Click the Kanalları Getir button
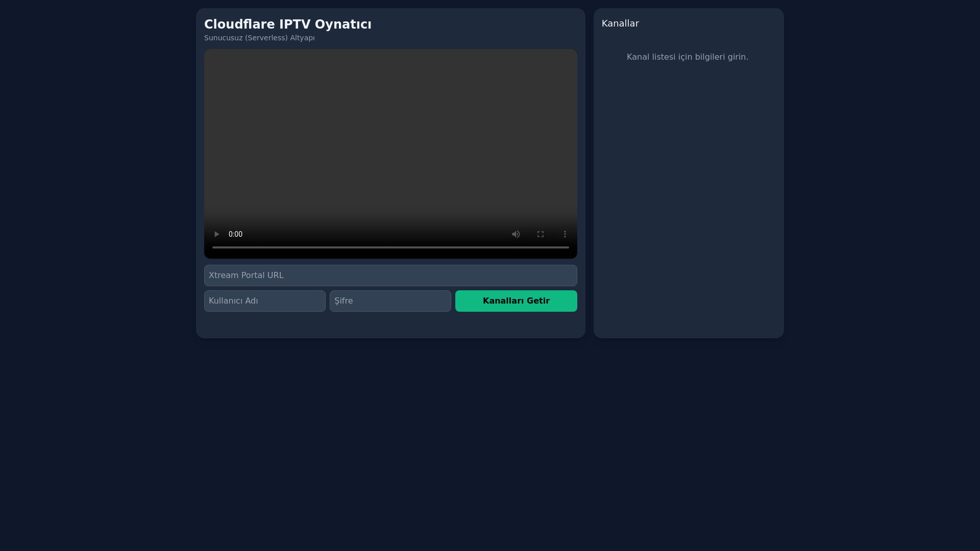 pos(516,301)
